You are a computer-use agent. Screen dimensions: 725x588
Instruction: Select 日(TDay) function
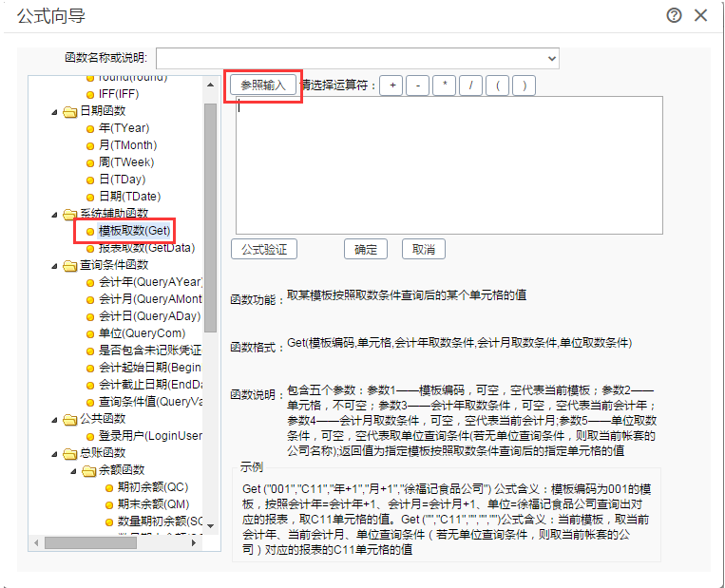(x=122, y=180)
